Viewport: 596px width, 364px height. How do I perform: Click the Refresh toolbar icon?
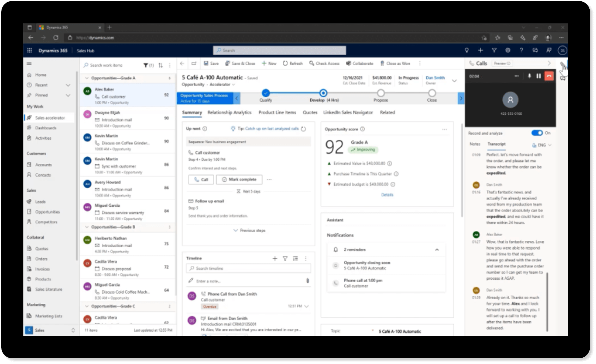pos(285,64)
